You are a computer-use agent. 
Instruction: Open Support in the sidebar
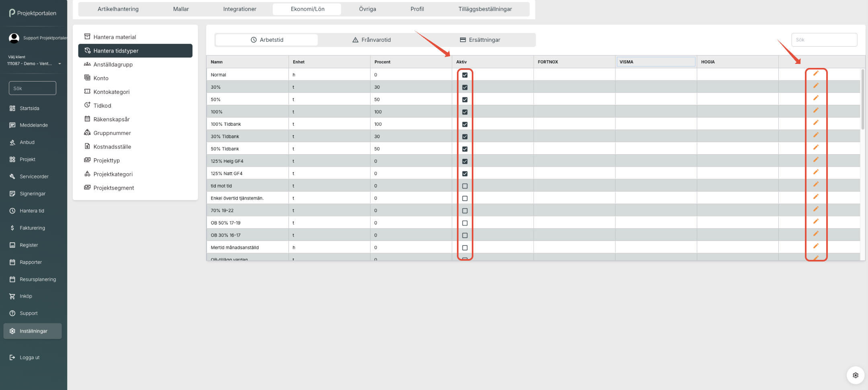tap(29, 313)
